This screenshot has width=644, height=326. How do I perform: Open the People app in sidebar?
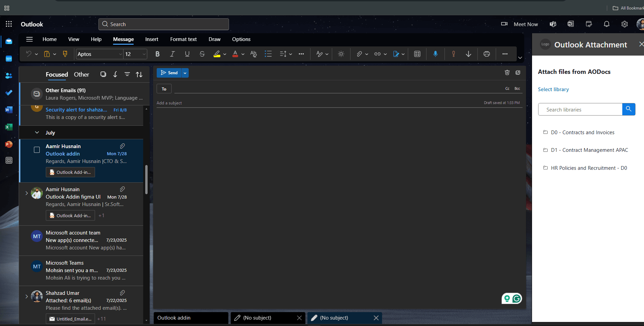tap(9, 76)
